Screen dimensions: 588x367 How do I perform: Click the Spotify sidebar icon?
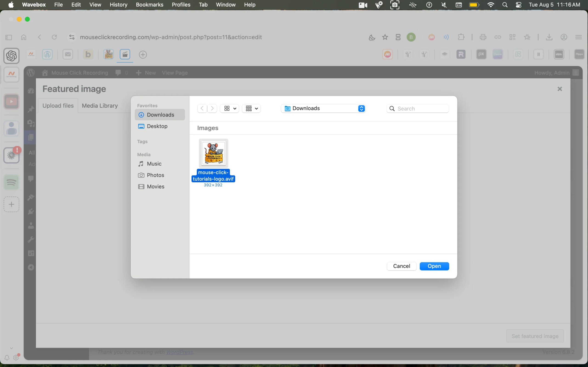click(x=11, y=182)
